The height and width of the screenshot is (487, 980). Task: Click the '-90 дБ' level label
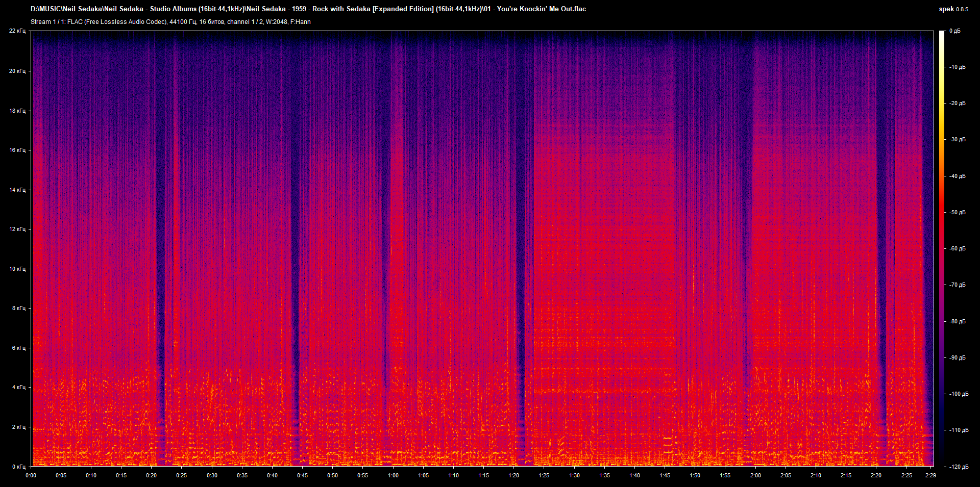click(x=958, y=357)
